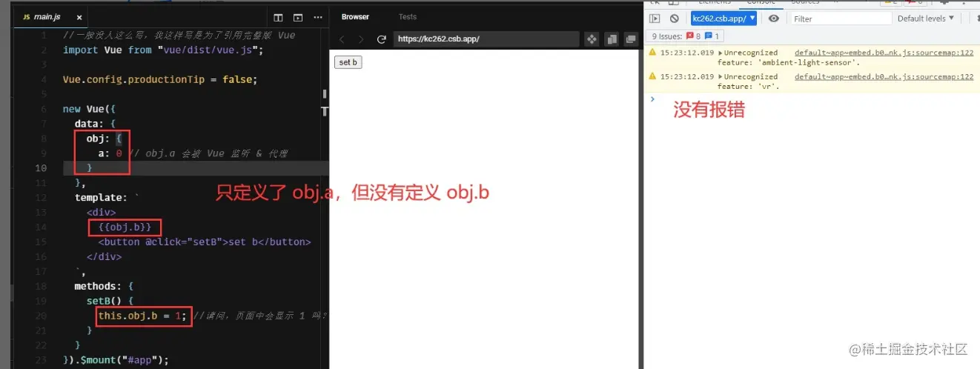980x369 pixels.
Task: Click the "methods: {" code line
Action: [x=104, y=286]
